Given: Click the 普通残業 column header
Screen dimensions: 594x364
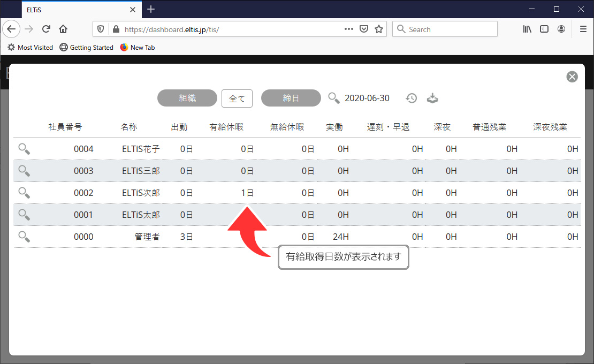Looking at the screenshot, I should click(x=490, y=127).
